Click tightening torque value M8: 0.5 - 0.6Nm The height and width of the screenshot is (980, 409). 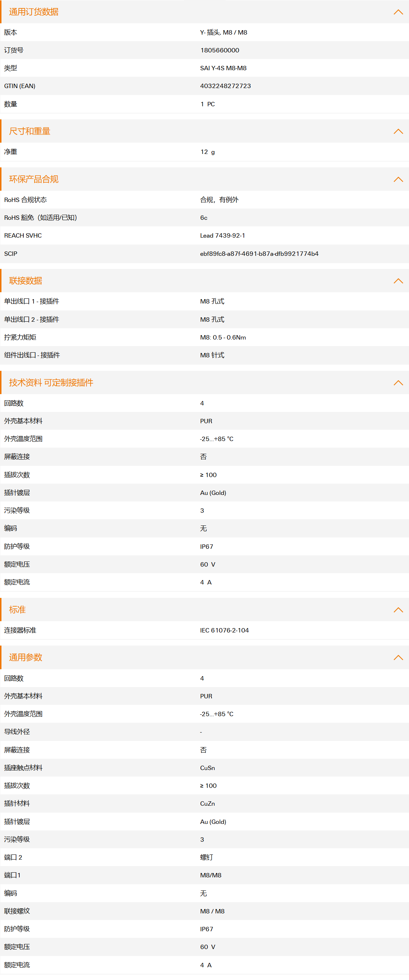tap(223, 337)
